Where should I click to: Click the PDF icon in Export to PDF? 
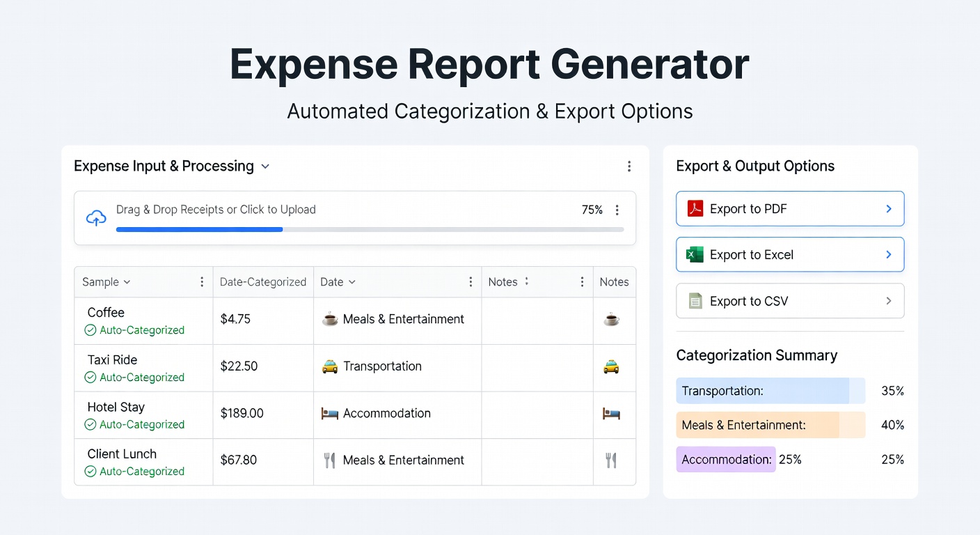point(695,209)
